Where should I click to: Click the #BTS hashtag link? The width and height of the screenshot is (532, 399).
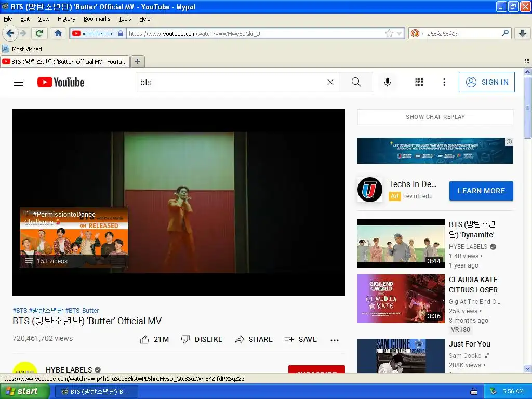coord(20,311)
